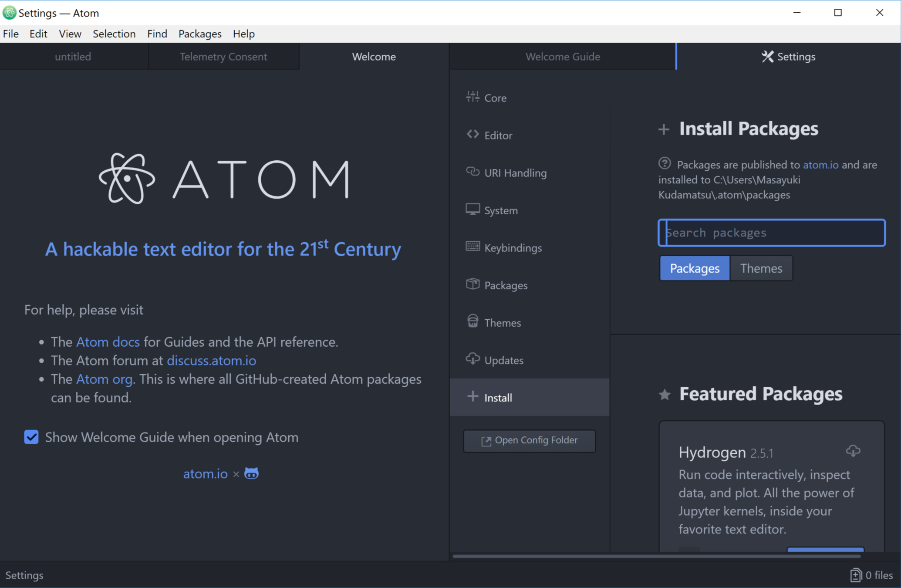Click the Core sliders icon in sidebar
This screenshot has height=588, width=901.
(x=472, y=97)
